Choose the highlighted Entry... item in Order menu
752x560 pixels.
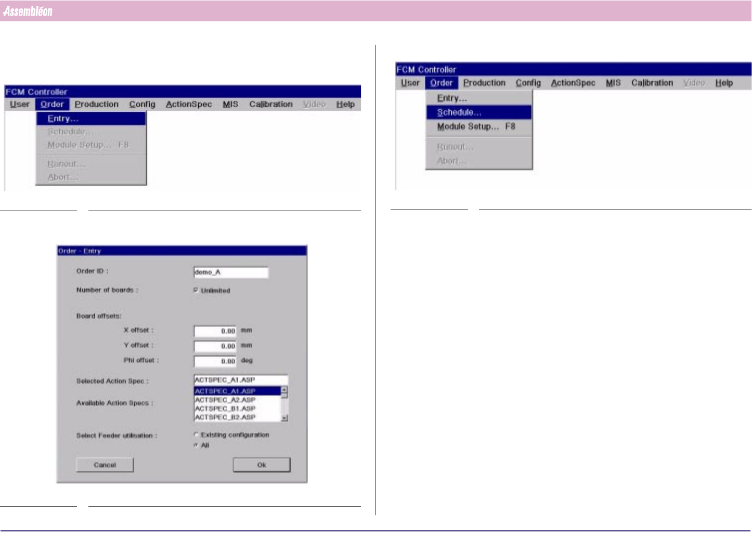pos(91,119)
